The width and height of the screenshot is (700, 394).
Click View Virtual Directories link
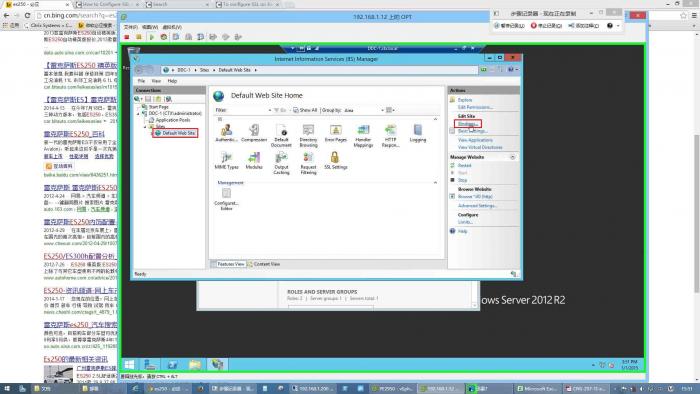pyautogui.click(x=480, y=147)
